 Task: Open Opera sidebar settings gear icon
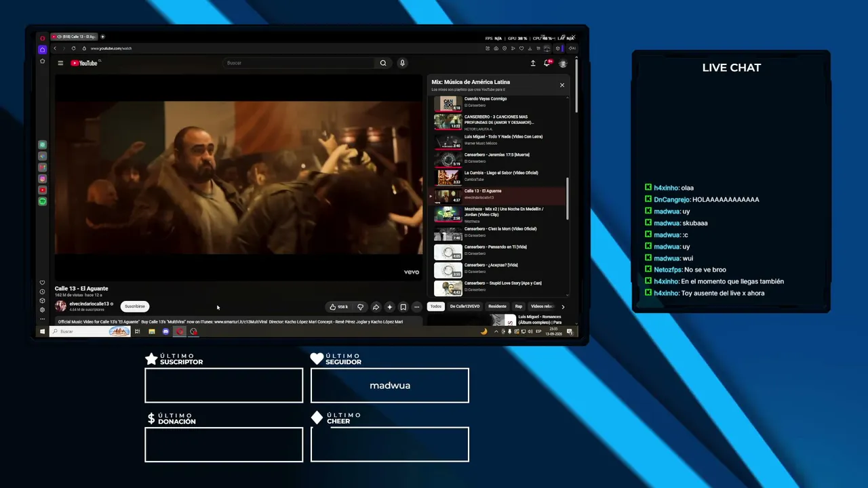coord(42,310)
